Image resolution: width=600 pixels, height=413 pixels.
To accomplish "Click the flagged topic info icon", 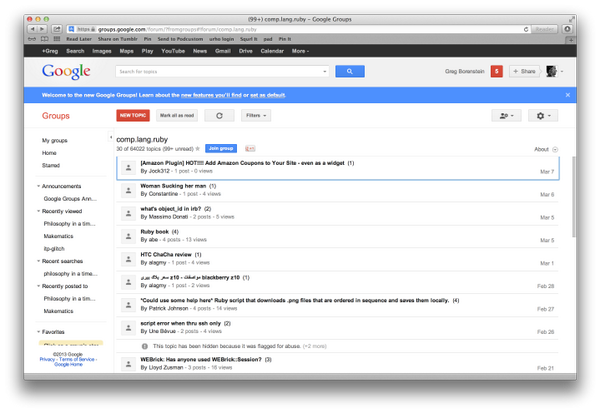I will click(x=145, y=346).
